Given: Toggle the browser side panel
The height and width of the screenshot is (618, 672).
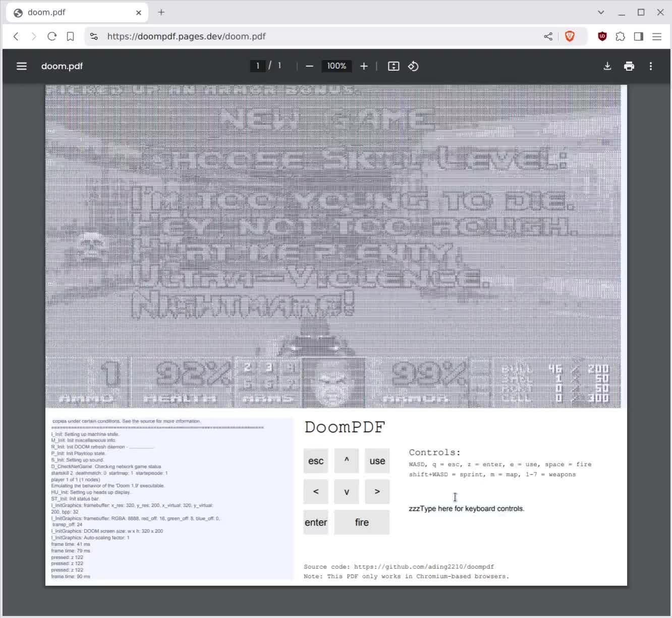Looking at the screenshot, I should pyautogui.click(x=638, y=36).
